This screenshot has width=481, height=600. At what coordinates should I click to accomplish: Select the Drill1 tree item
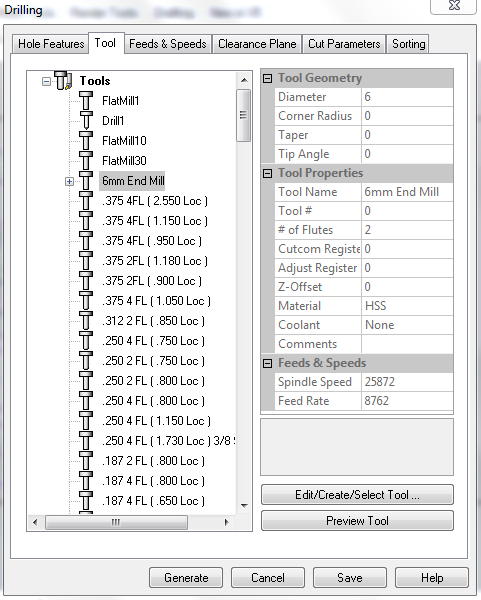click(113, 121)
